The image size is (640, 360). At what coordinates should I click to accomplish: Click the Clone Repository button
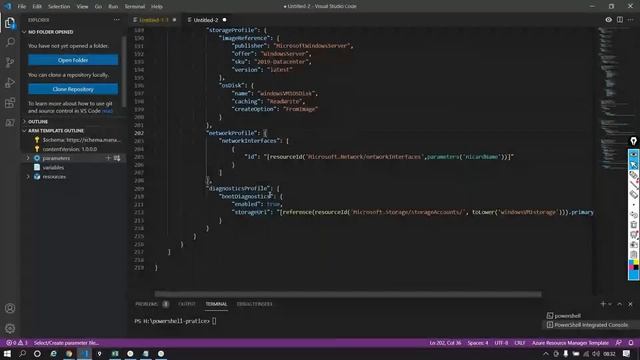[73, 89]
